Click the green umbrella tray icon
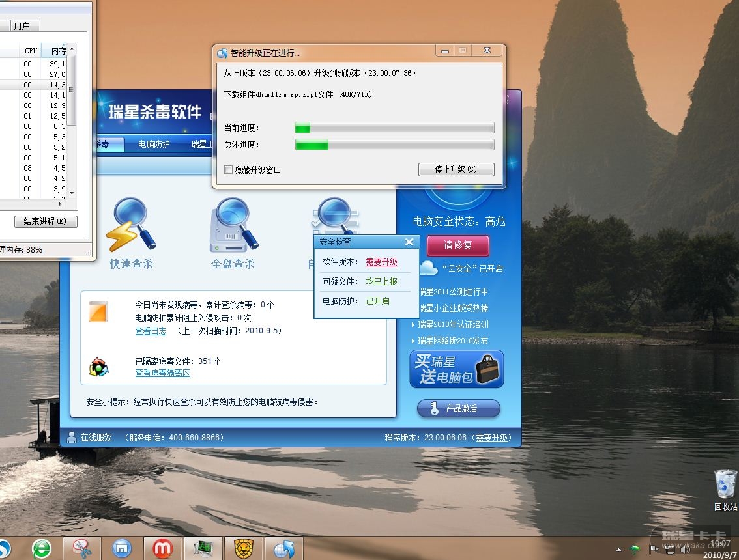 (x=635, y=549)
